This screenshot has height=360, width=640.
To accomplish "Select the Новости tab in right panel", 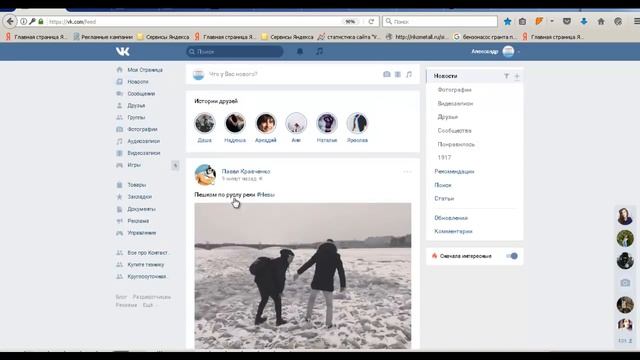I will [x=445, y=76].
